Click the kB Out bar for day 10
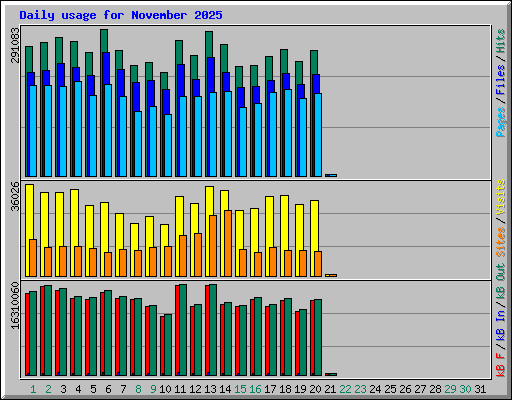The width and height of the screenshot is (512, 400). (x=168, y=345)
